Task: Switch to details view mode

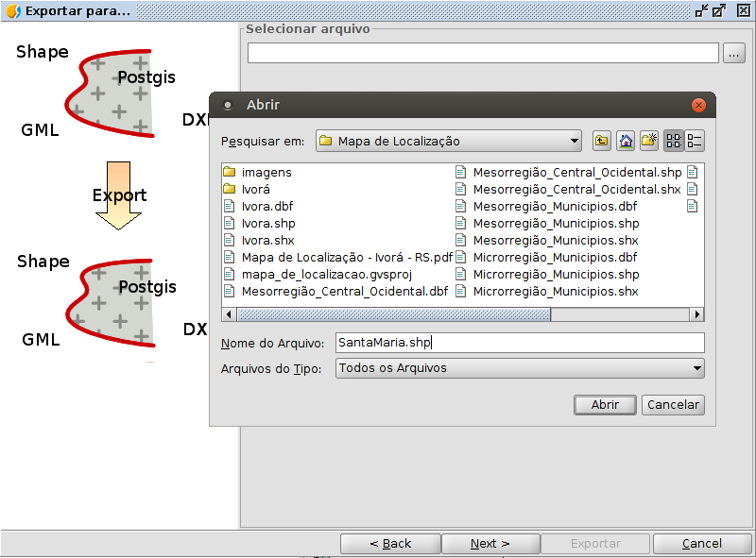Action: click(x=695, y=141)
